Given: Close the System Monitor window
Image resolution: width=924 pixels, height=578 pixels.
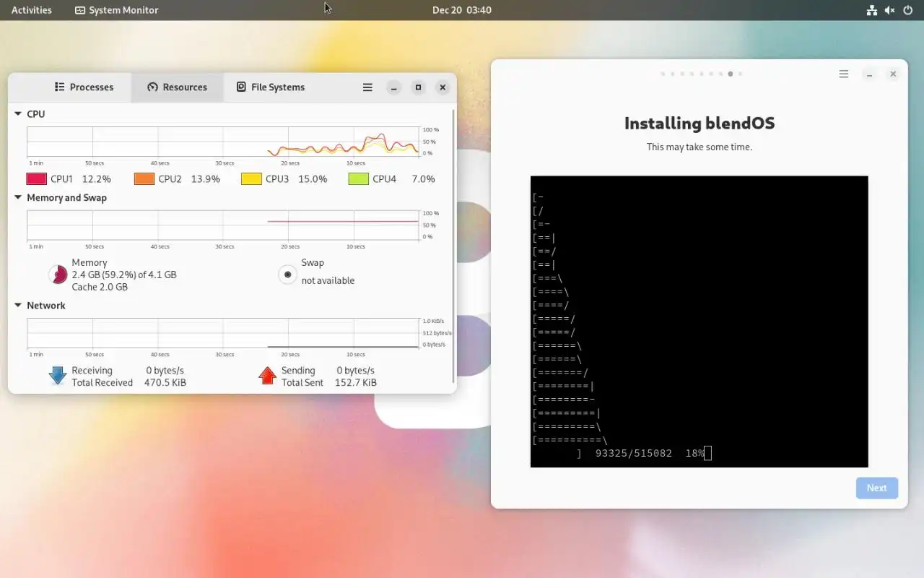Looking at the screenshot, I should click(x=443, y=87).
